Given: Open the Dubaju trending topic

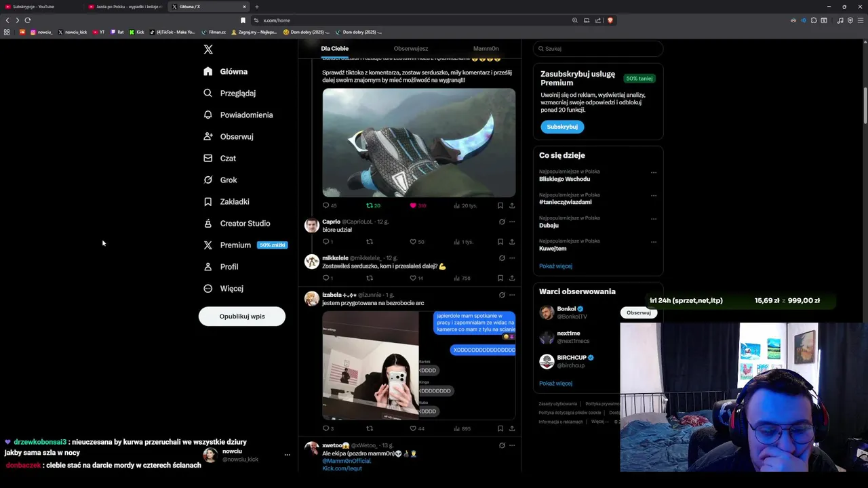Looking at the screenshot, I should (x=549, y=225).
